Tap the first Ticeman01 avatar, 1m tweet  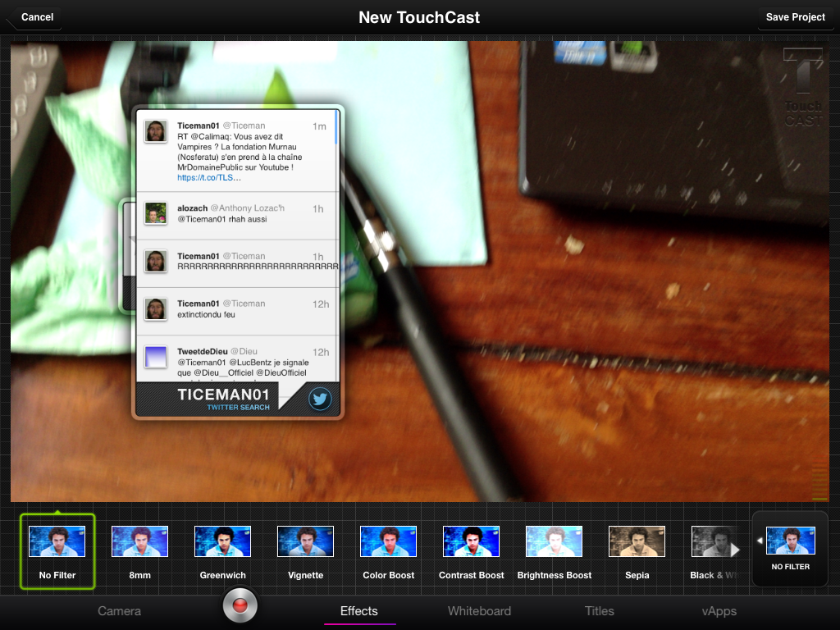156,130
